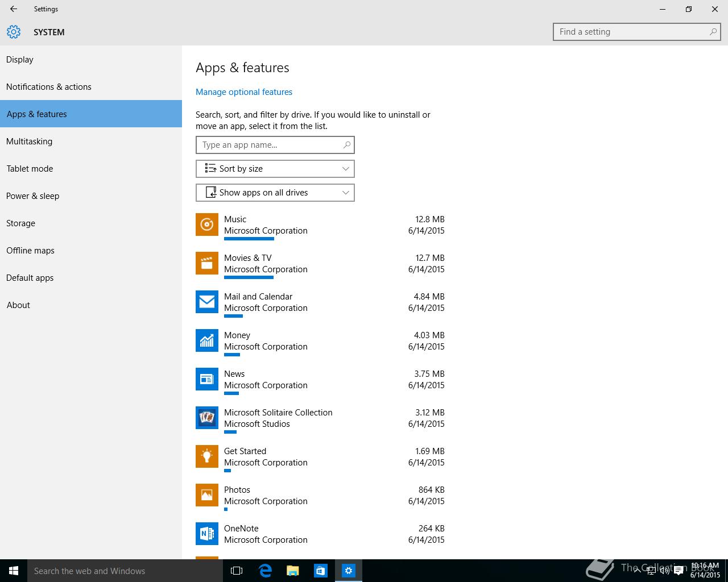Viewport: 728px width, 582px height.
Task: Select the Music app name
Action: (235, 219)
